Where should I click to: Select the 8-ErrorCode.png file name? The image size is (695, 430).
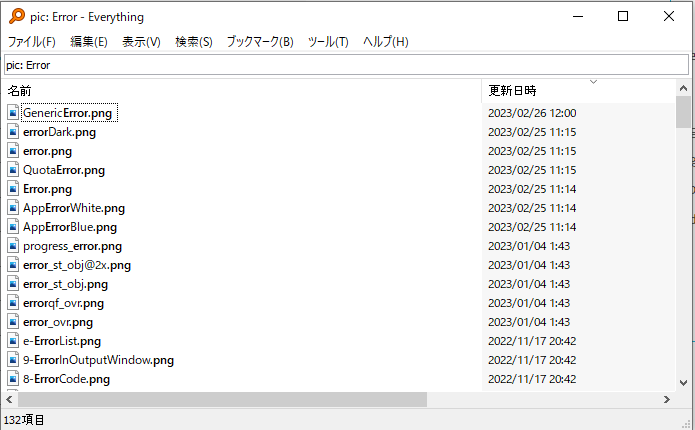click(x=66, y=379)
